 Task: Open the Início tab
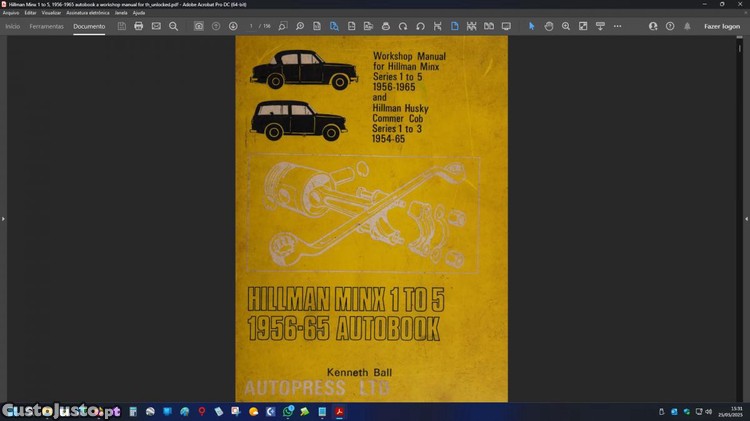13,26
